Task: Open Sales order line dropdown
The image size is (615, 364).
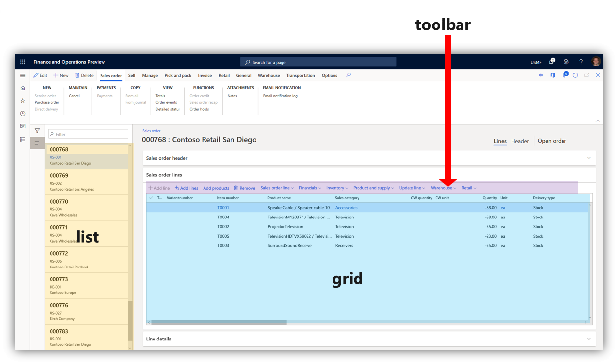Action: (277, 188)
